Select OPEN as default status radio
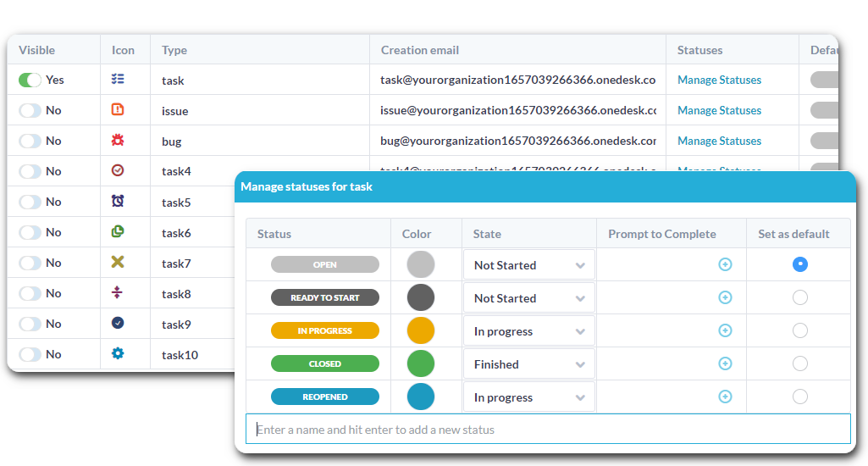Screen dimensions: 868x466 tap(799, 264)
